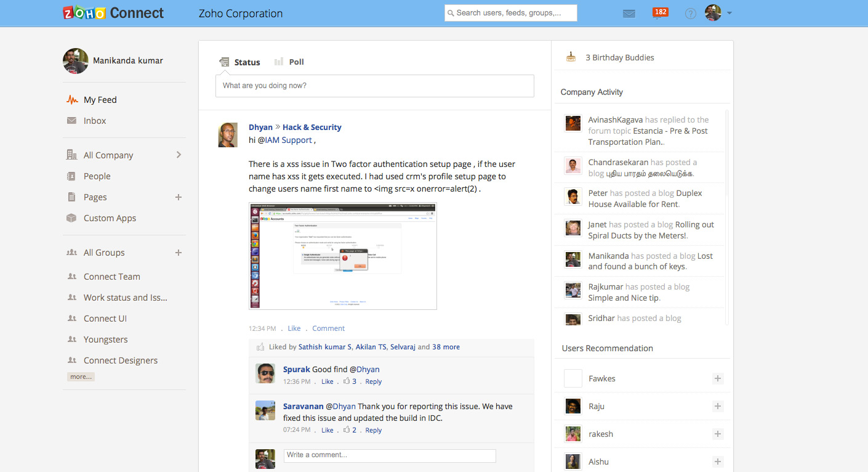Image resolution: width=868 pixels, height=472 pixels.
Task: Create a new group with plus icon
Action: tap(179, 253)
